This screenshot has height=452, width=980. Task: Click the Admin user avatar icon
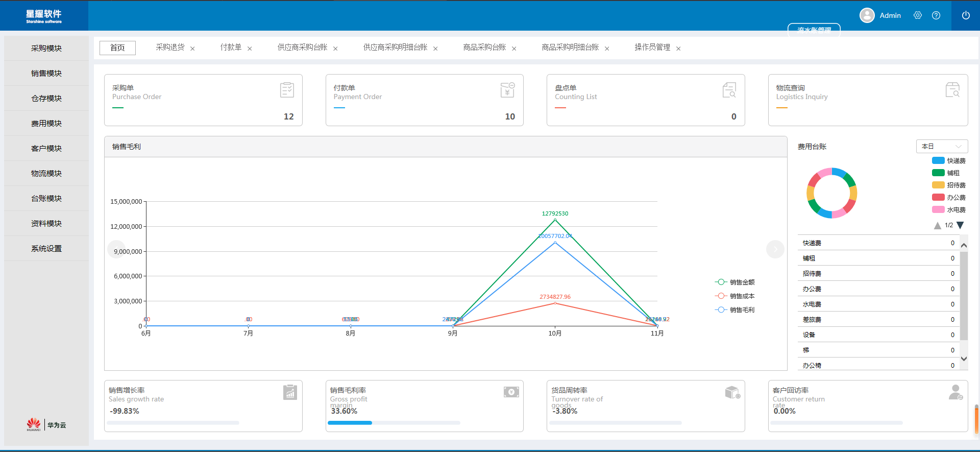pos(867,15)
